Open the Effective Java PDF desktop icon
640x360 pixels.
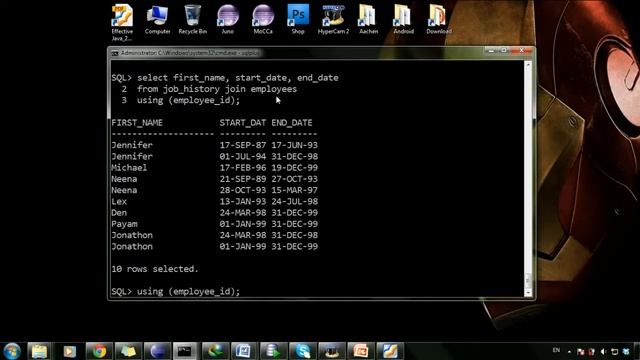tap(122, 22)
